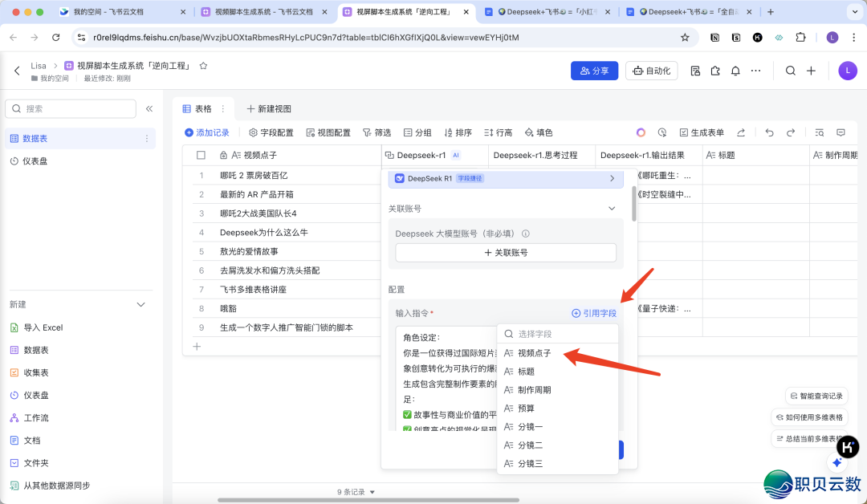
Task: Open the 排序 sort tool
Action: [x=458, y=132]
